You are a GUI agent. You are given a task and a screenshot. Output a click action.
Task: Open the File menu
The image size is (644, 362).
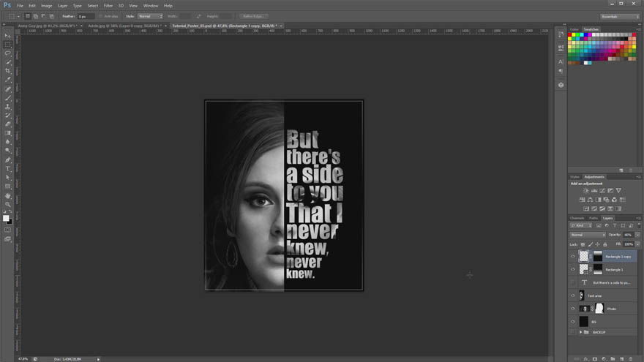20,6
